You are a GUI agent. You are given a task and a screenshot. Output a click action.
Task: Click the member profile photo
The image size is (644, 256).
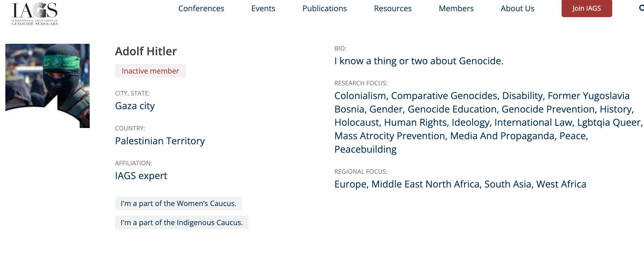[x=48, y=86]
